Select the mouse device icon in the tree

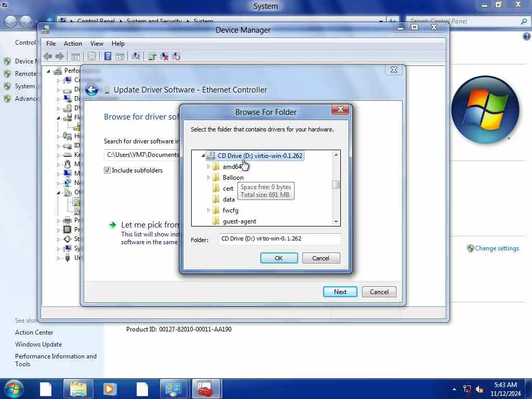coord(68,164)
